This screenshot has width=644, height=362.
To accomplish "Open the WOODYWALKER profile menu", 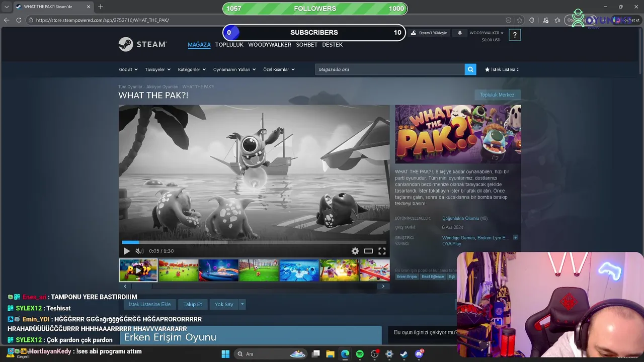I will click(270, 45).
